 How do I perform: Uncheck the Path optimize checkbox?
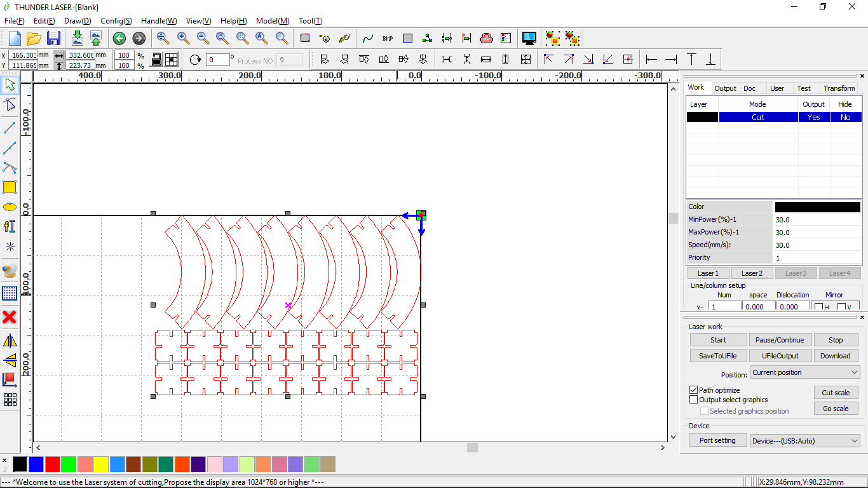tap(694, 390)
